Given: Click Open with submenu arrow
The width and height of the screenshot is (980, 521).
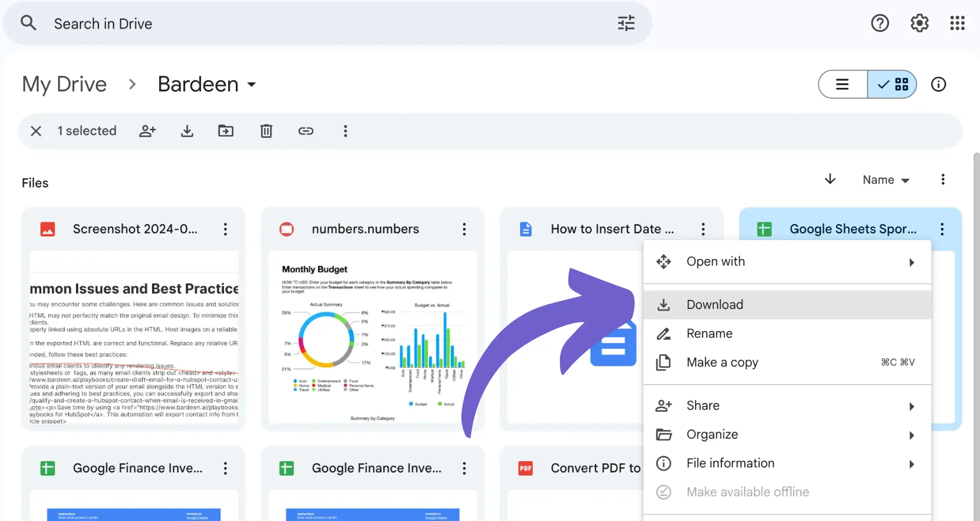Looking at the screenshot, I should click(x=912, y=263).
